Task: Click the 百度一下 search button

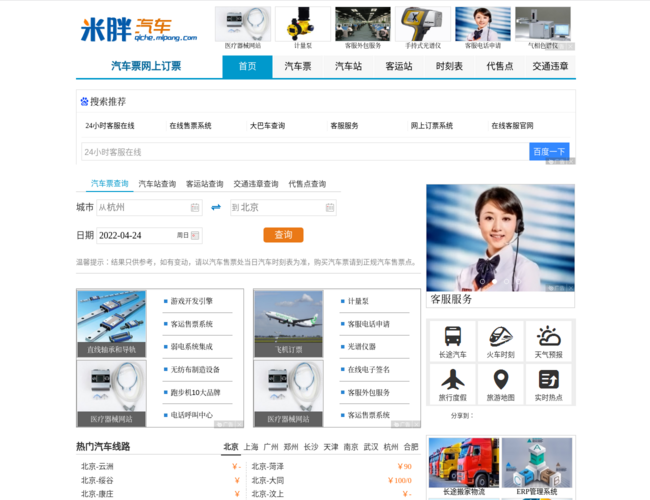Action: coord(549,152)
